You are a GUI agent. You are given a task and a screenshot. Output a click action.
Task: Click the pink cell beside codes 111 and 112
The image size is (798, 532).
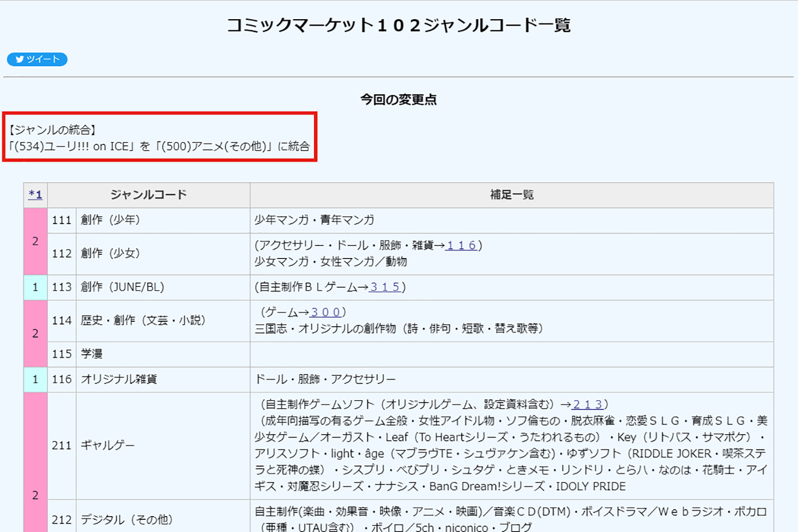35,241
